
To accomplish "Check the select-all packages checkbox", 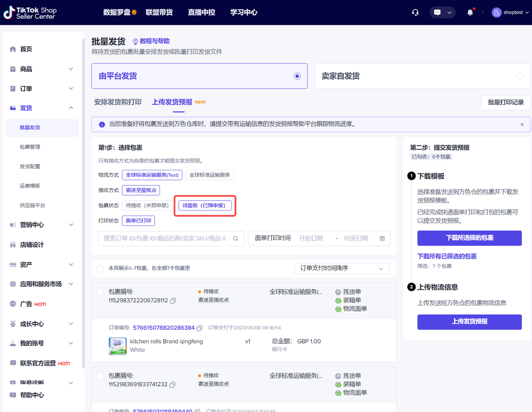I will tap(100, 268).
